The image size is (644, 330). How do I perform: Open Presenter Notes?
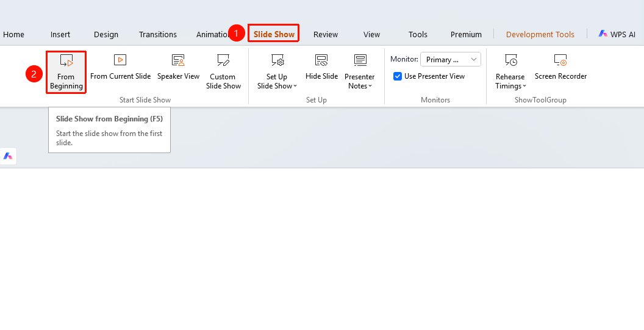(359, 72)
